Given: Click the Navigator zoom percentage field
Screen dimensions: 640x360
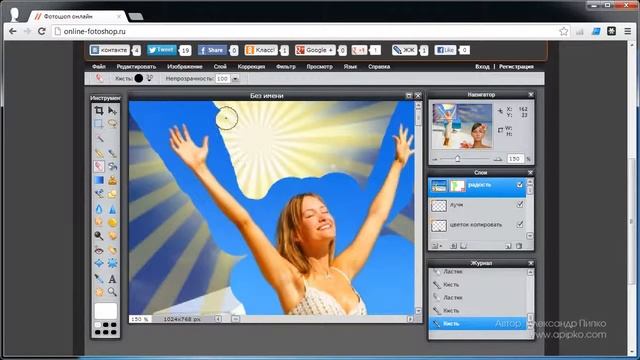Looking at the screenshot, I should pos(515,158).
